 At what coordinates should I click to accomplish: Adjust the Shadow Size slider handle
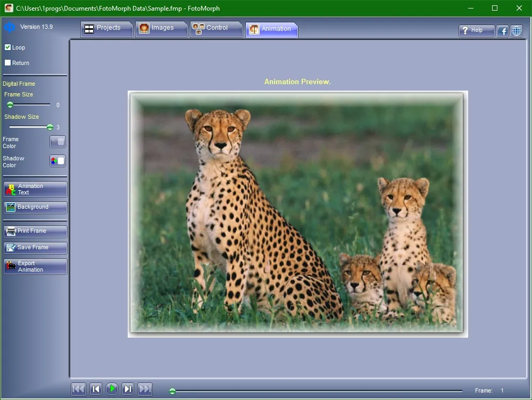50,127
